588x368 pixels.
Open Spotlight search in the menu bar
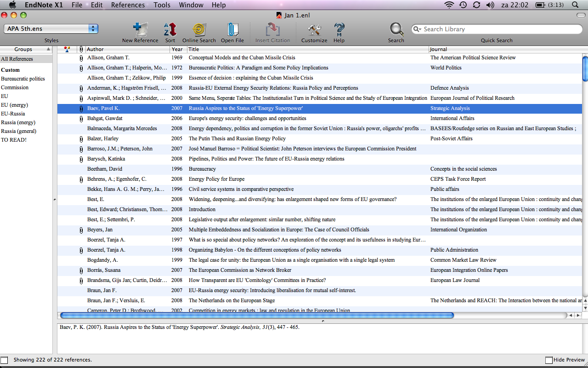pyautogui.click(x=575, y=5)
